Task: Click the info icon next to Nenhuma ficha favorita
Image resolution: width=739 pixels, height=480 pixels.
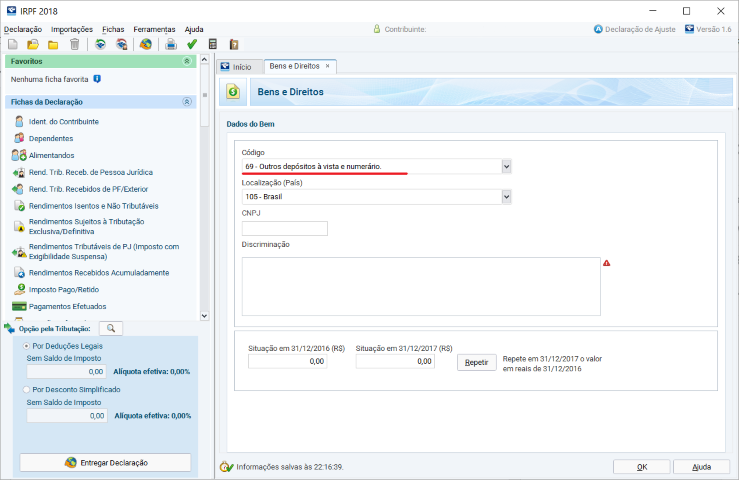Action: (x=97, y=78)
